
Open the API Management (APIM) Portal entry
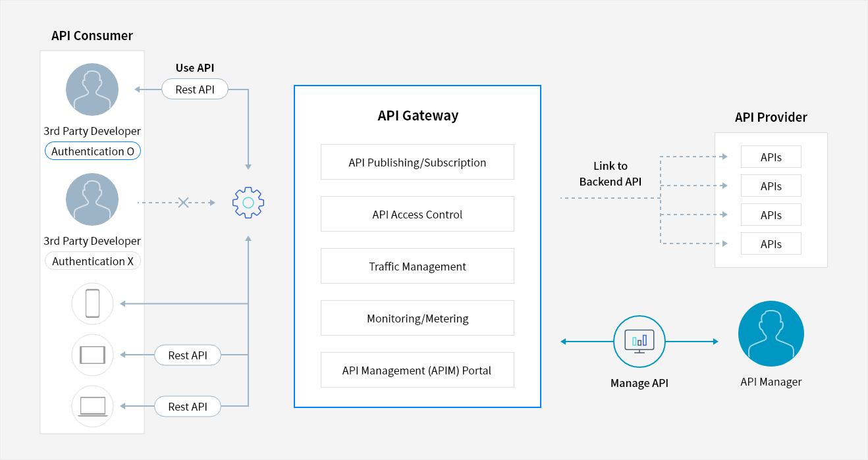(x=417, y=370)
